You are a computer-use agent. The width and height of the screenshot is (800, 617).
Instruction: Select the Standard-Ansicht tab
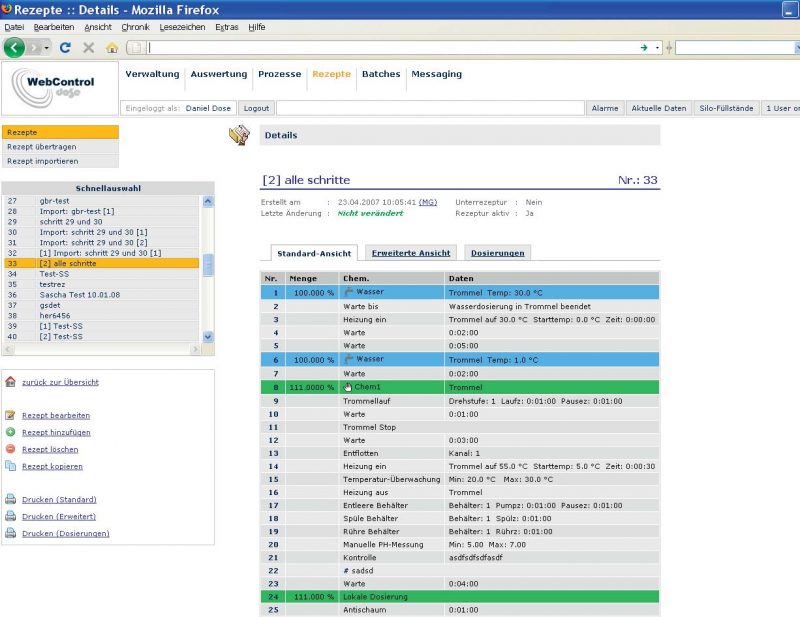[314, 253]
